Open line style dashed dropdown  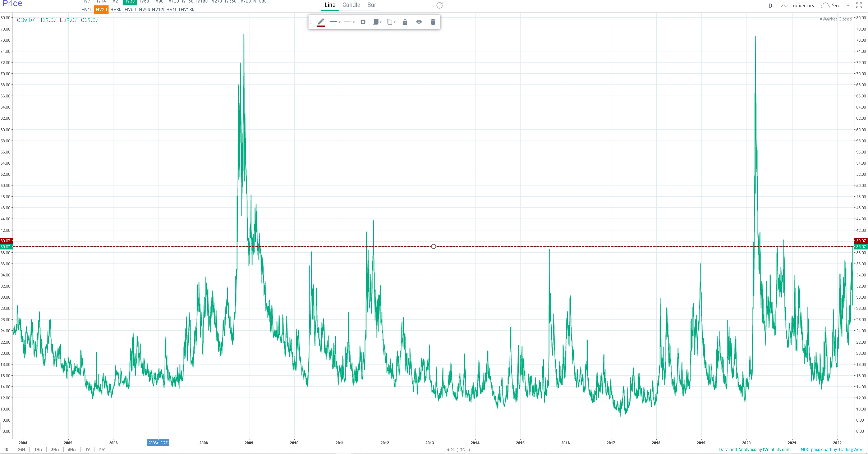click(x=349, y=22)
